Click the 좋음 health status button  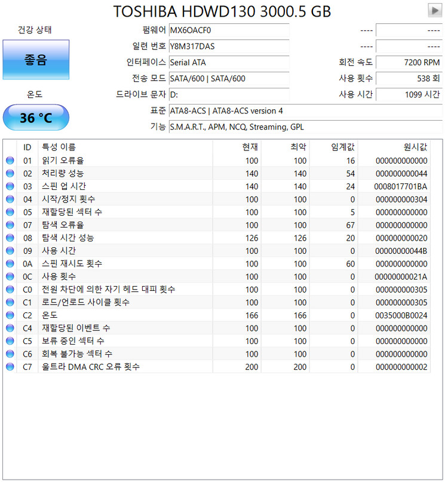pyautogui.click(x=36, y=60)
